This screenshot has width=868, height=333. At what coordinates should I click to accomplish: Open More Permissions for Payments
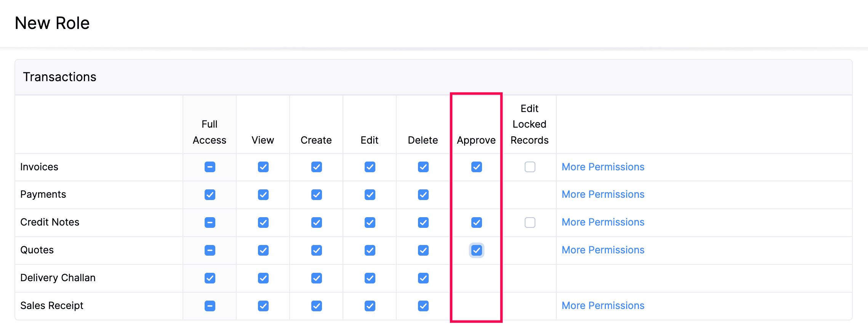tap(603, 194)
